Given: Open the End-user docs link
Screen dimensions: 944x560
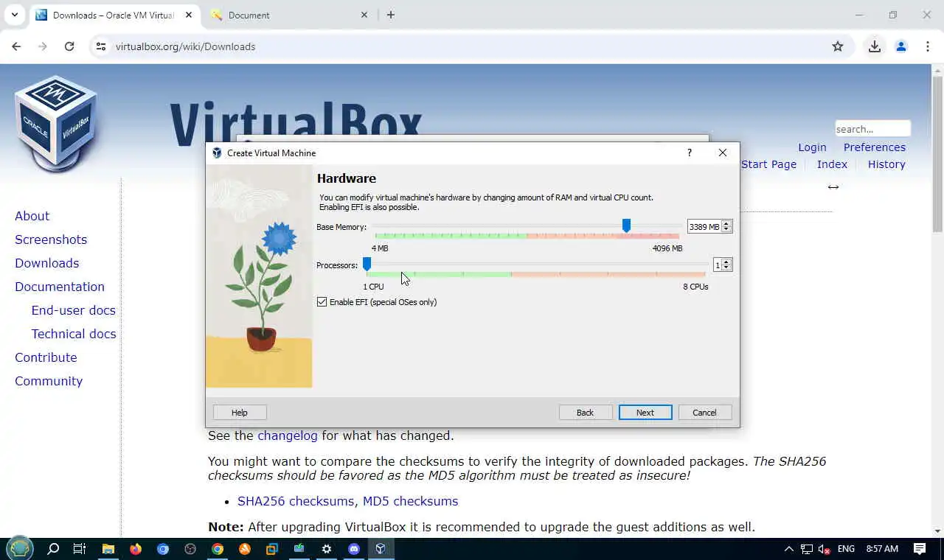Looking at the screenshot, I should coord(74,310).
